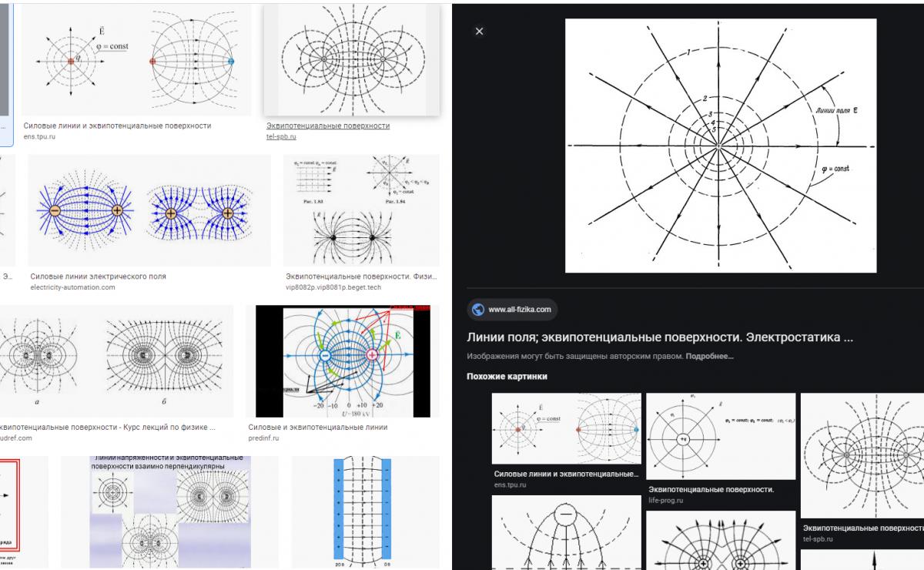This screenshot has width=924, height=570.
Task: Click 'Эквипотенциальные поверхности' caption under tel-spb.ru result
Action: pyautogui.click(x=328, y=126)
